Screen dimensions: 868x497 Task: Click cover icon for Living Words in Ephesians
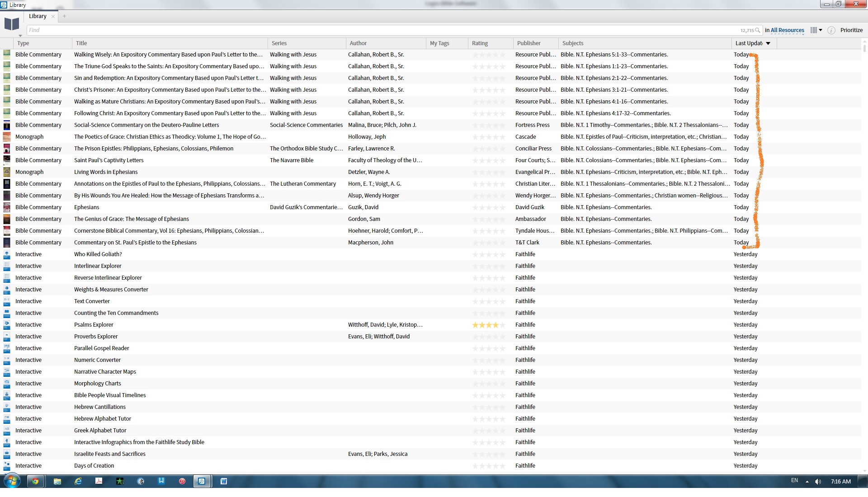point(7,172)
